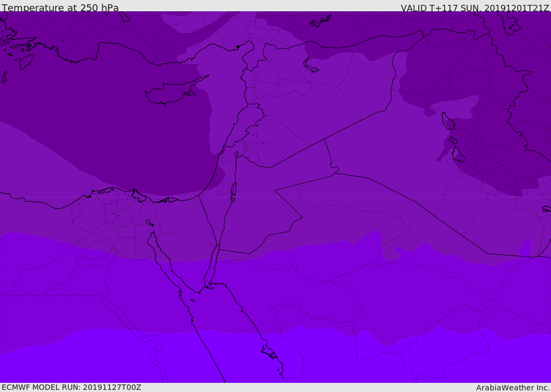
Task: Click the 'ECMWF MODEL RUN: 20191127T00Z' text
Action: tap(72, 387)
